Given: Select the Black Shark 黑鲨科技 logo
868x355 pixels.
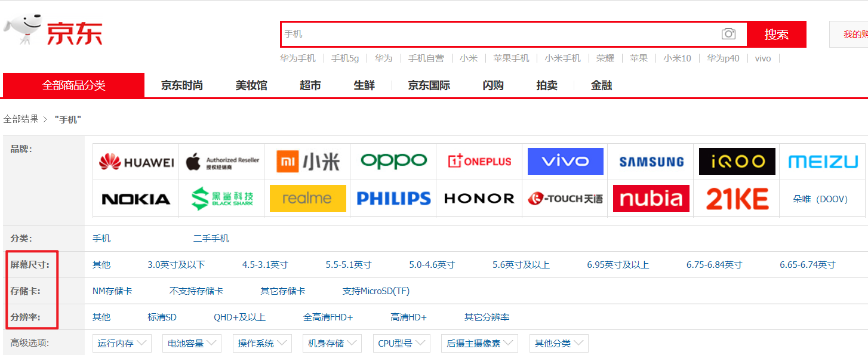Looking at the screenshot, I should [222, 198].
